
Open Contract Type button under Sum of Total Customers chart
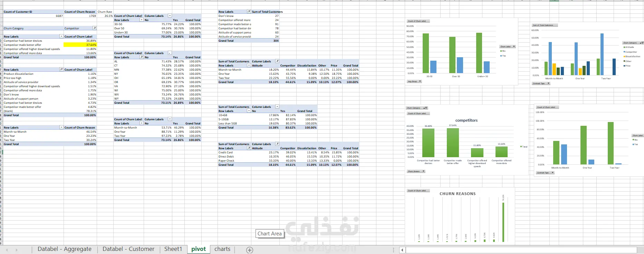point(541,83)
